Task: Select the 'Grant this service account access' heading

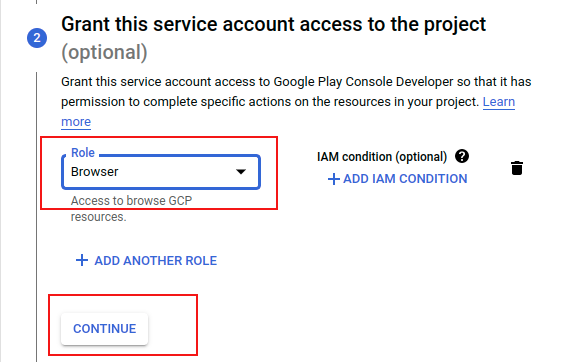Action: (273, 25)
